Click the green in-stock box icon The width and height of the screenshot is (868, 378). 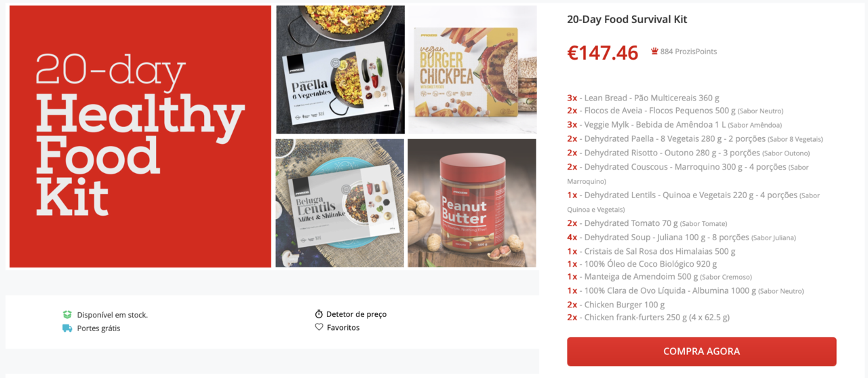tap(67, 315)
